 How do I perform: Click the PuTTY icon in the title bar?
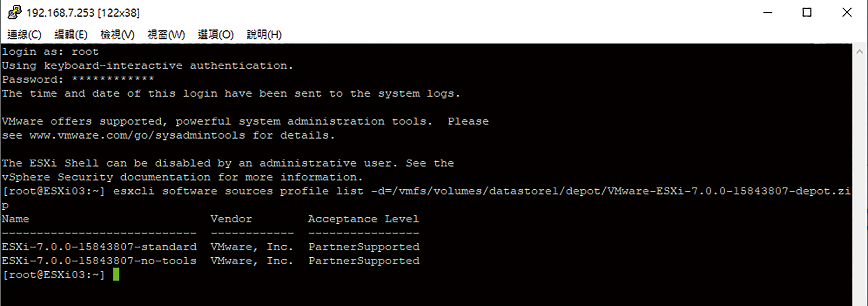click(x=14, y=13)
